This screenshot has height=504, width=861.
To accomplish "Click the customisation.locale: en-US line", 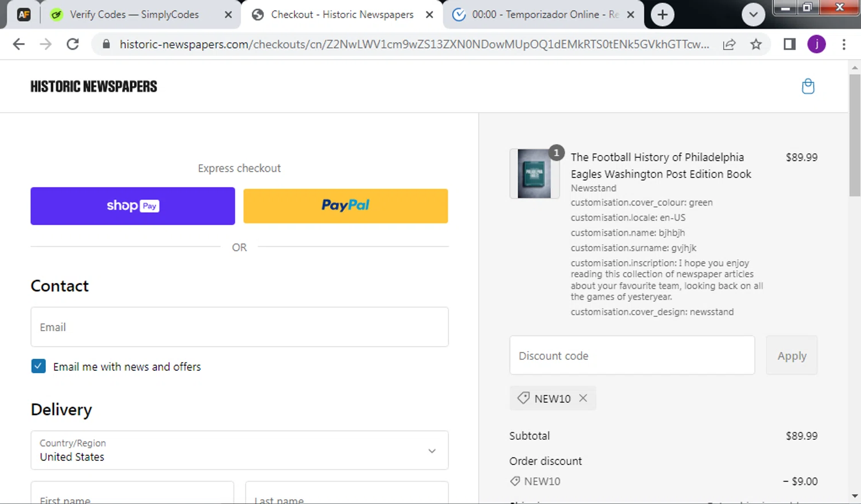I will tap(628, 218).
